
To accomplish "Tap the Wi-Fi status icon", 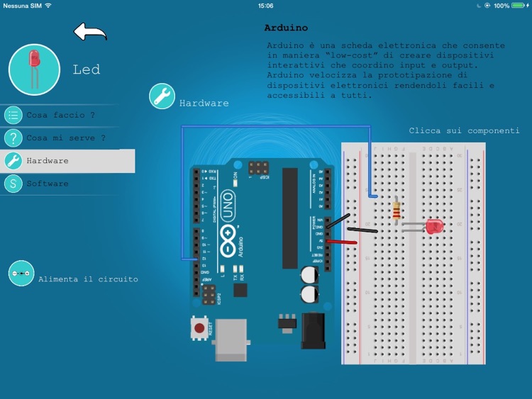I will click(x=48, y=6).
